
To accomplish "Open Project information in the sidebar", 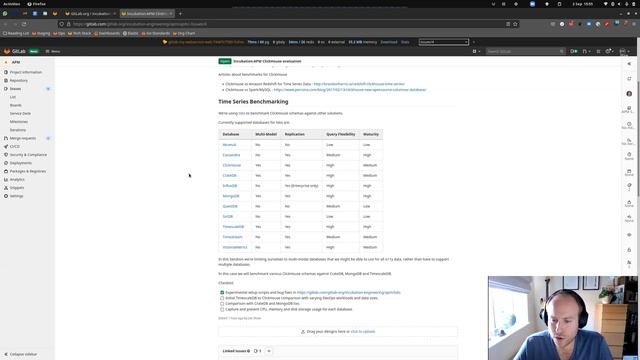I will (26, 72).
